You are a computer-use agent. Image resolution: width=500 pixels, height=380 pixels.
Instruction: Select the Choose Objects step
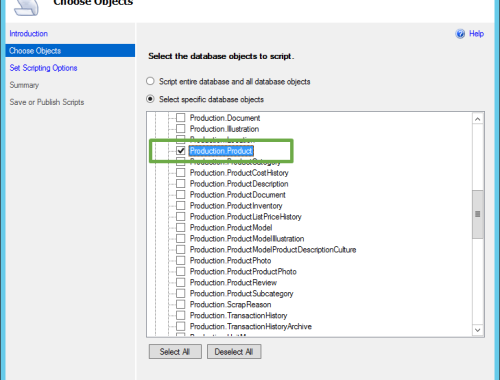pyautogui.click(x=70, y=51)
